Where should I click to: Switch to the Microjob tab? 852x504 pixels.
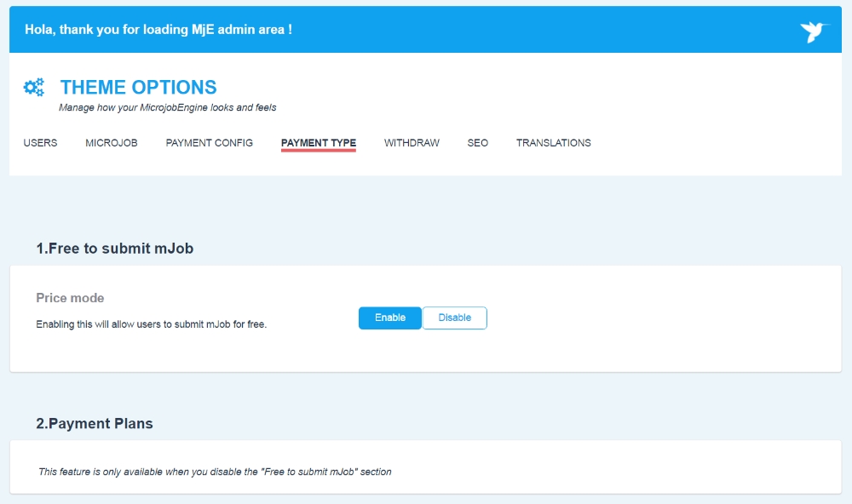[112, 143]
